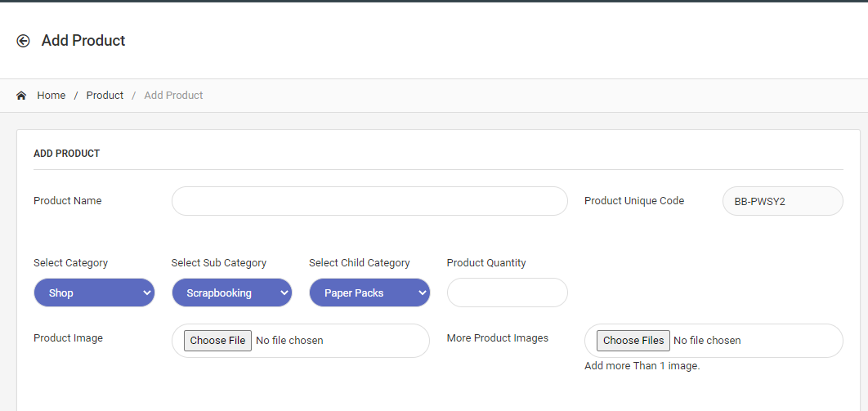Click into the Product Quantity input box
The width and height of the screenshot is (868, 411).
click(x=507, y=293)
